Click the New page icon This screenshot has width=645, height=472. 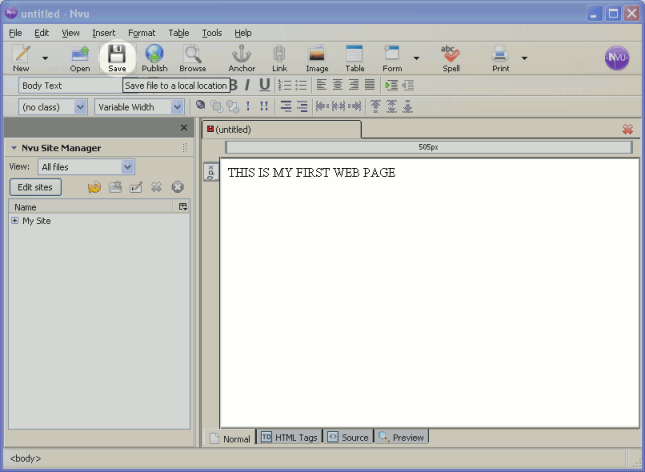[21, 58]
